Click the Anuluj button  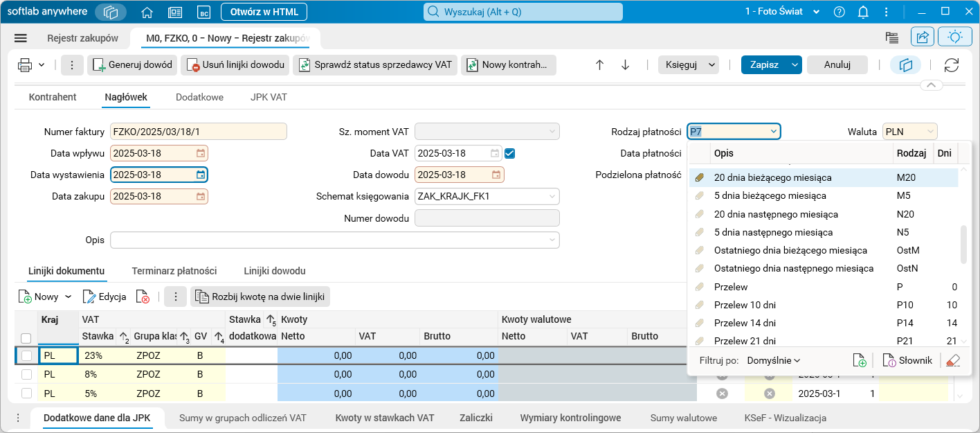point(837,65)
